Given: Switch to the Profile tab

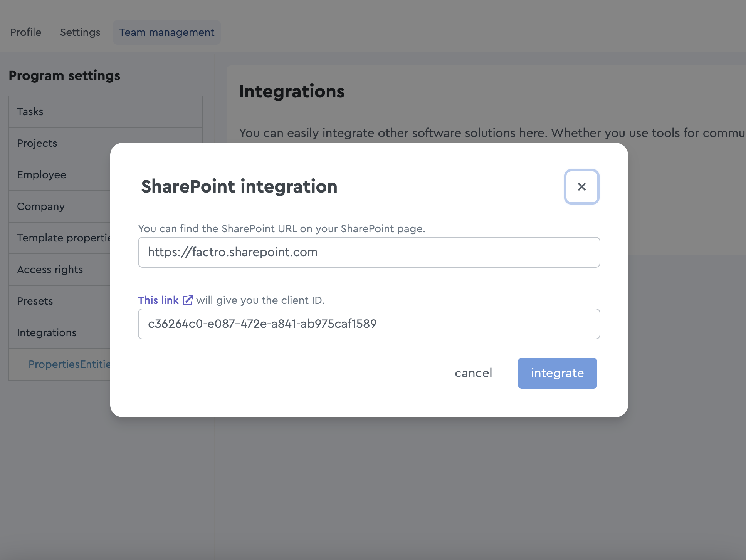Looking at the screenshot, I should pyautogui.click(x=25, y=32).
